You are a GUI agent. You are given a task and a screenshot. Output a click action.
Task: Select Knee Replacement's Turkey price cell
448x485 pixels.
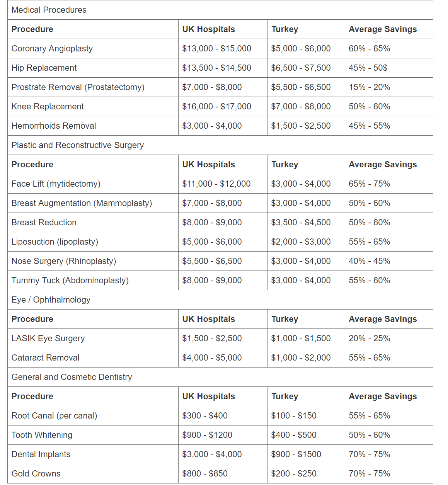301,107
